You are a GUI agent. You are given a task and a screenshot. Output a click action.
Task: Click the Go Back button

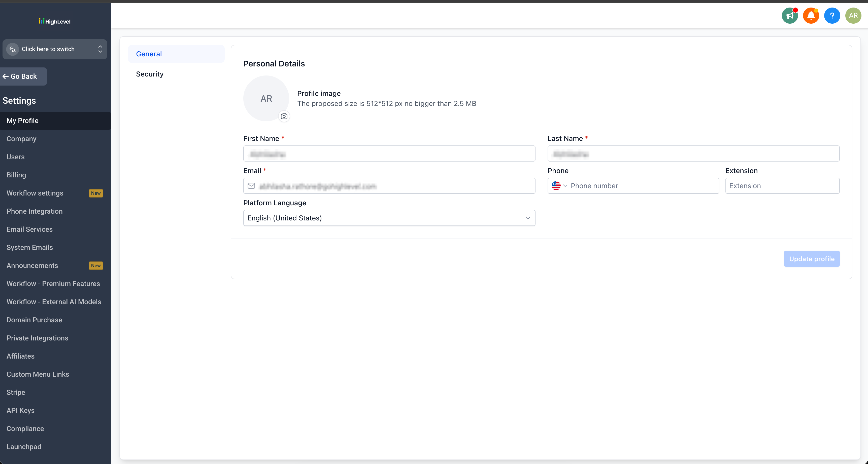coord(23,76)
